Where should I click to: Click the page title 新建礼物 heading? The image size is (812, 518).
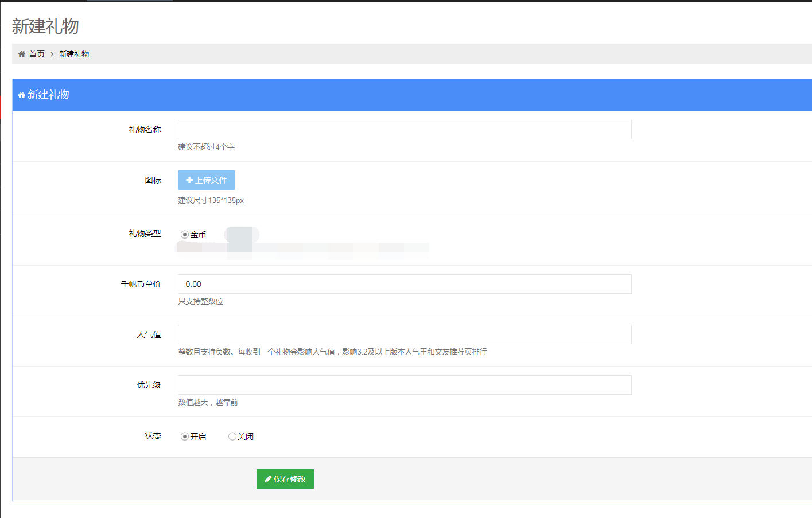[45, 26]
